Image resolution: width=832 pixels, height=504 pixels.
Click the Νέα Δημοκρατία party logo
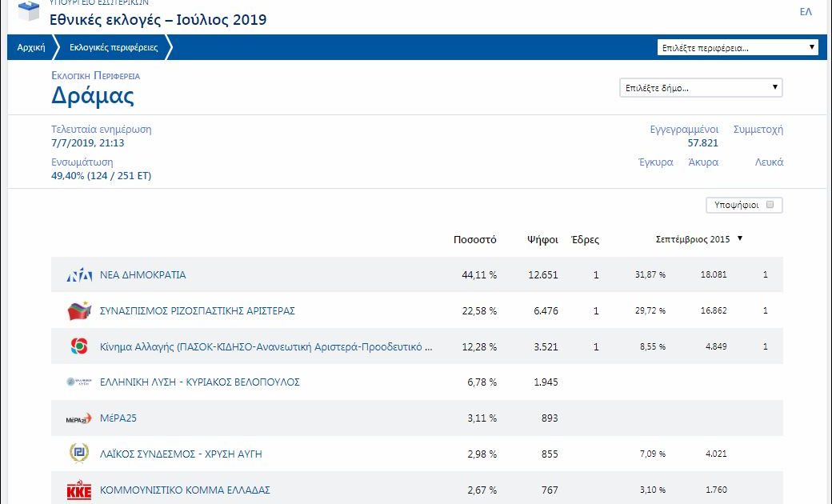(x=79, y=275)
